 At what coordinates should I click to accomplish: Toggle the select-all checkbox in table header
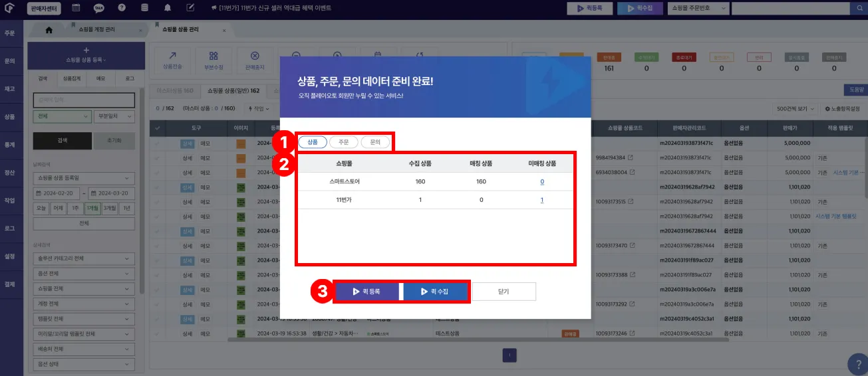tap(158, 128)
